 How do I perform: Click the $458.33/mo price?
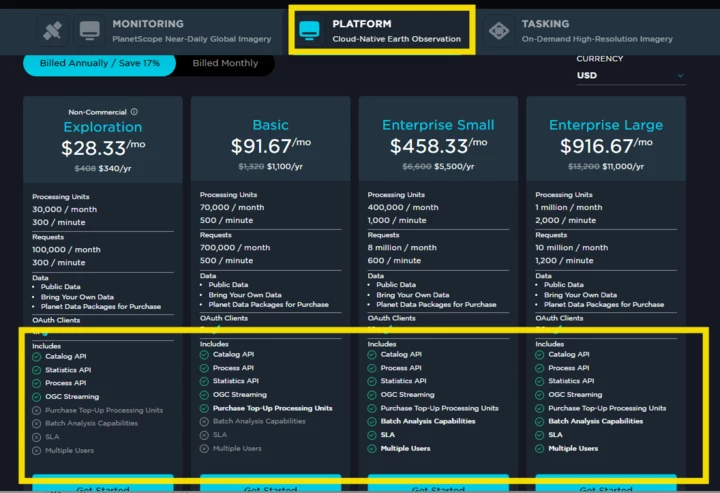(x=438, y=146)
